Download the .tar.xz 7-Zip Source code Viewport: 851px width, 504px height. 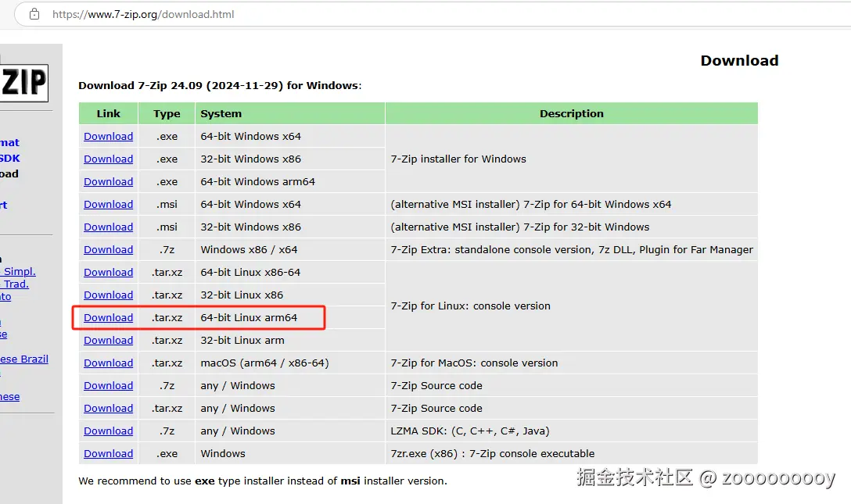click(x=109, y=409)
